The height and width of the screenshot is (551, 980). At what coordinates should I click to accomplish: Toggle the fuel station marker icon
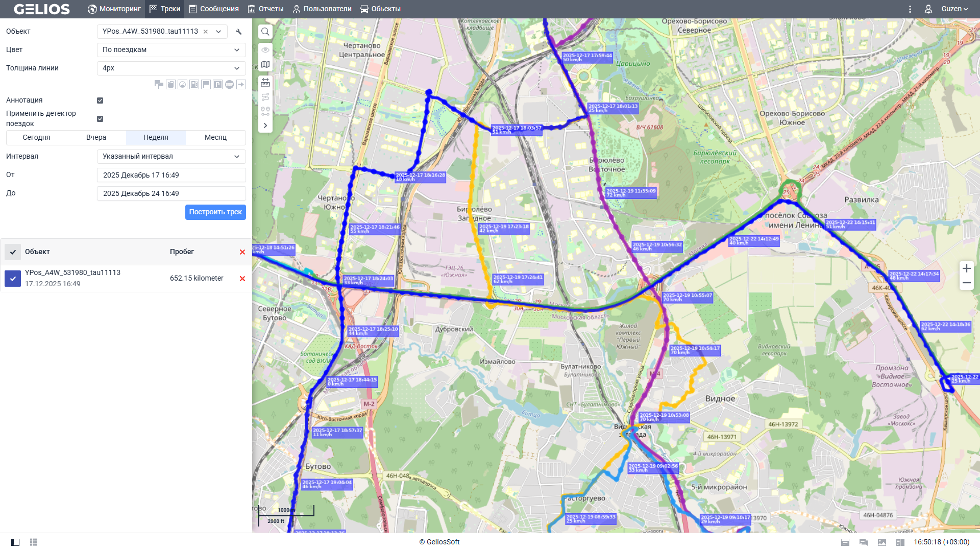tap(194, 85)
